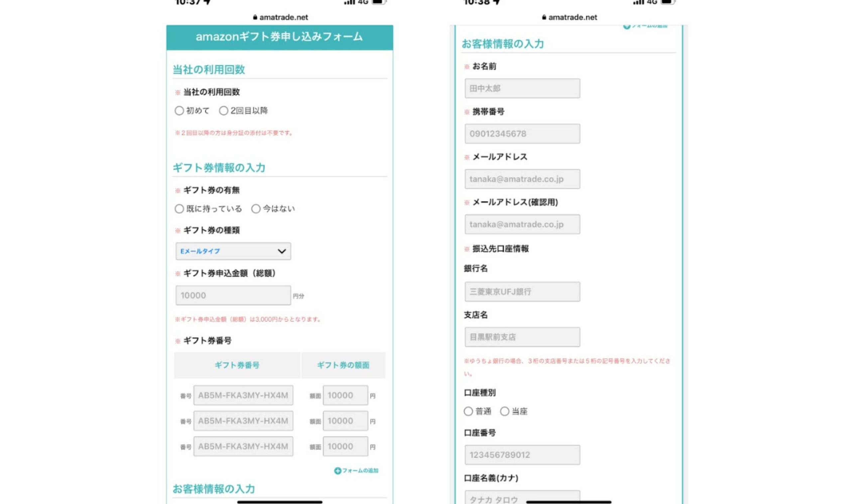Click the lock icon beside left amatrade.net URL
This screenshot has width=851, height=504.
255,17
